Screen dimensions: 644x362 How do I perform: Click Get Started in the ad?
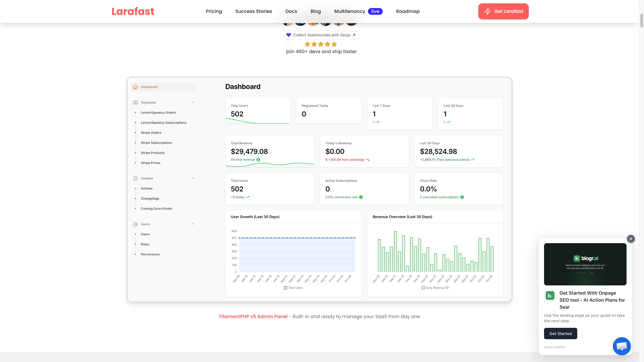click(560, 334)
